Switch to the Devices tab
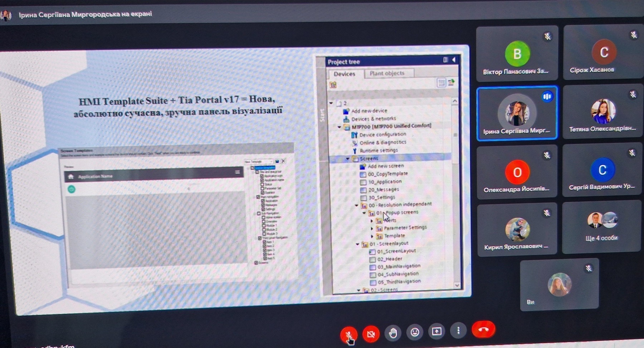Viewport: 644px width, 348px height. coord(344,74)
